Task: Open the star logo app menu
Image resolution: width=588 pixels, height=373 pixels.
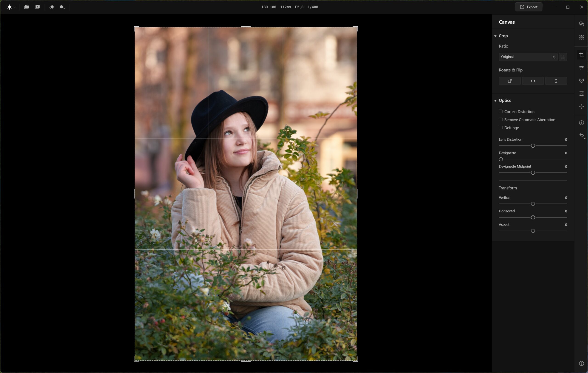Action: 9,7
